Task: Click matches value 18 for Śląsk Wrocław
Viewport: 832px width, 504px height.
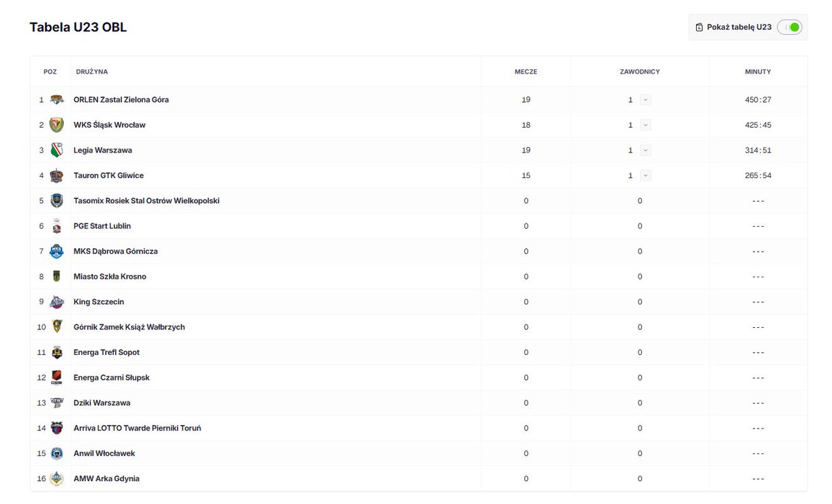Action: click(x=526, y=125)
